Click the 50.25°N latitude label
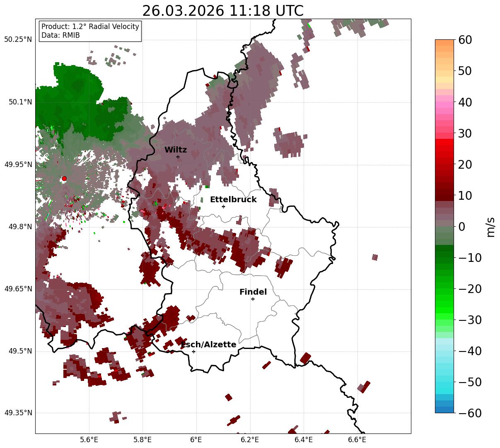 click(18, 40)
